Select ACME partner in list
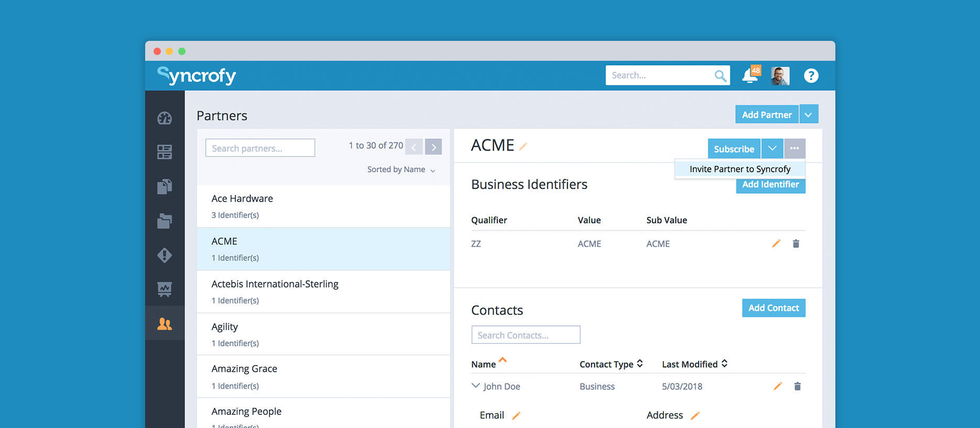This screenshot has width=980, height=428. tap(323, 249)
